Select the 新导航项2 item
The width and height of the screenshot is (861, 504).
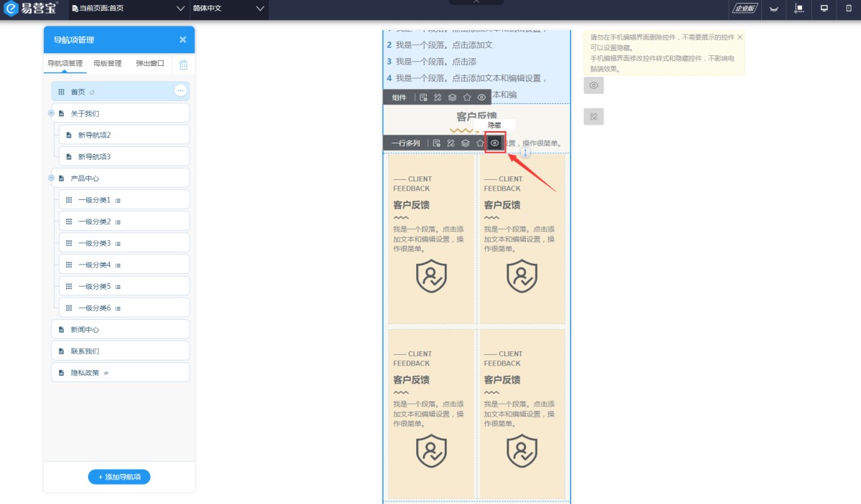pyautogui.click(x=124, y=135)
